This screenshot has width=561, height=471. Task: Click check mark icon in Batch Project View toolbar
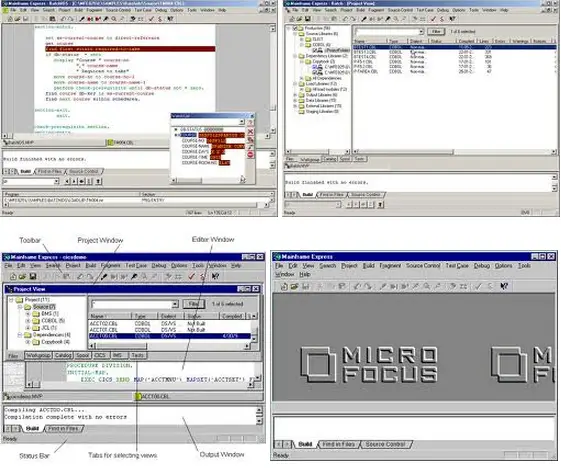click(434, 19)
